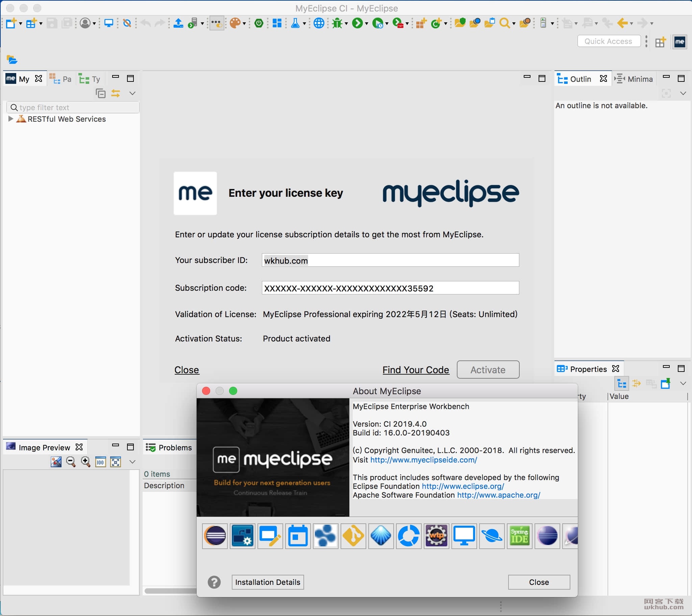
Task: Open the dropdown arrow beside New icon
Action: pyautogui.click(x=21, y=24)
